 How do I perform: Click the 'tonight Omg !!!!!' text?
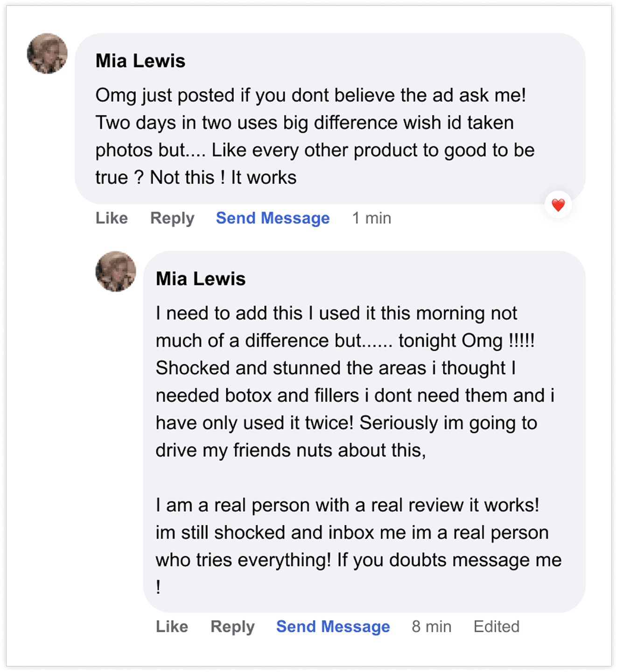[x=466, y=341]
